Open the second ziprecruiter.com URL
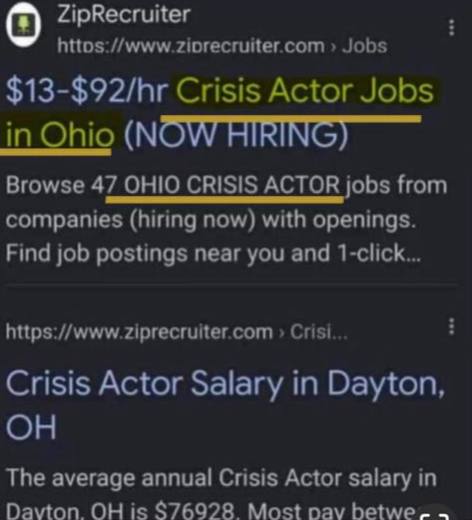Viewport: 472px width, 520px height. click(139, 332)
